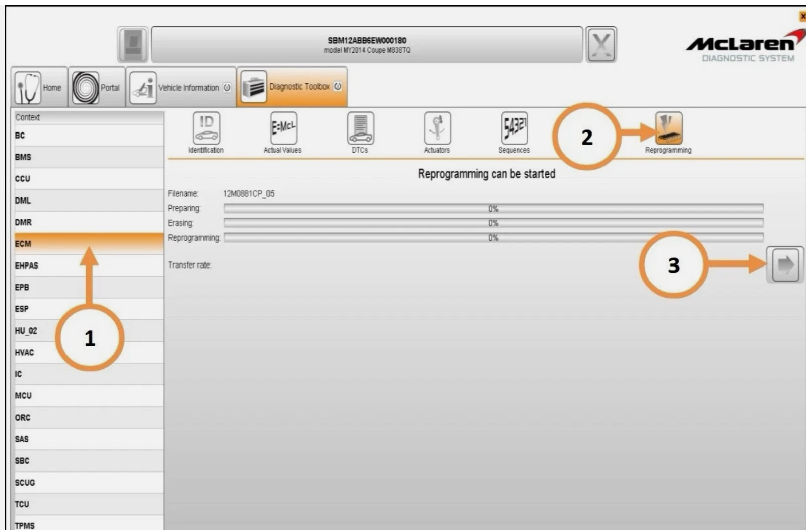Select BC in the context list
This screenshot has width=806, height=532.
89,136
